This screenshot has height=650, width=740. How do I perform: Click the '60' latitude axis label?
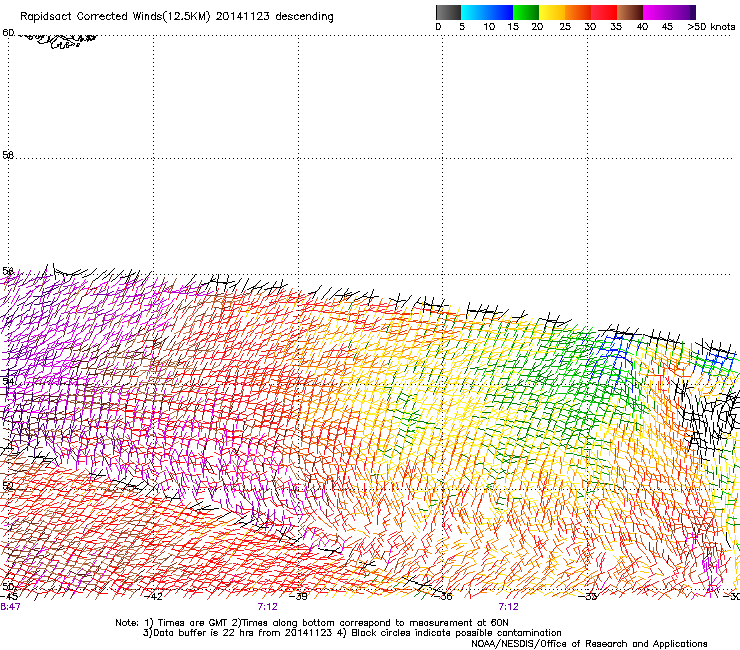tap(8, 33)
